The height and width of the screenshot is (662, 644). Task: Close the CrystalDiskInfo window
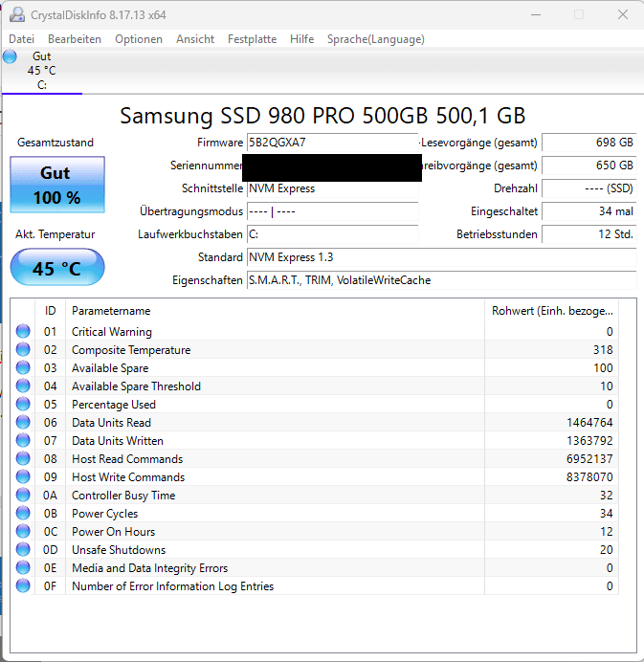[623, 14]
